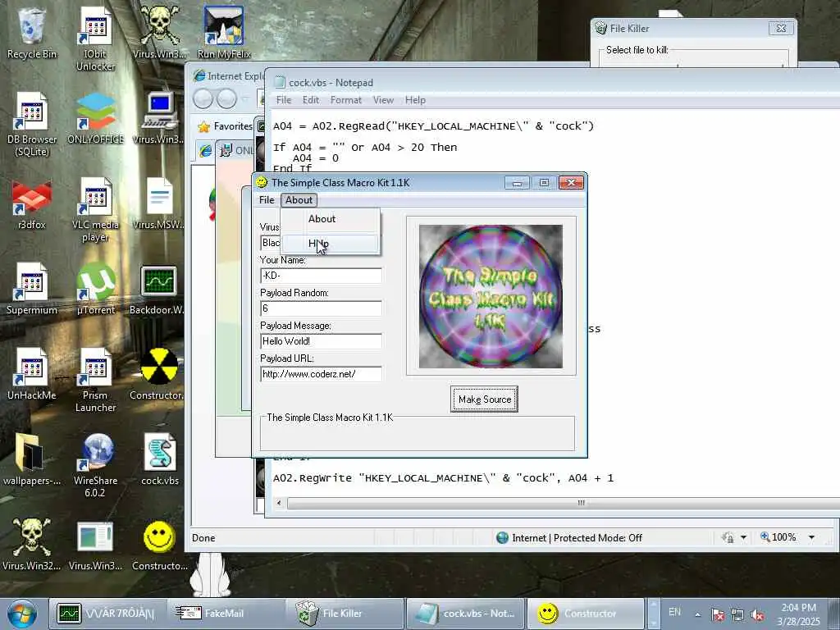The width and height of the screenshot is (840, 630).
Task: Open the wallpapers folder icon
Action: [x=32, y=459]
